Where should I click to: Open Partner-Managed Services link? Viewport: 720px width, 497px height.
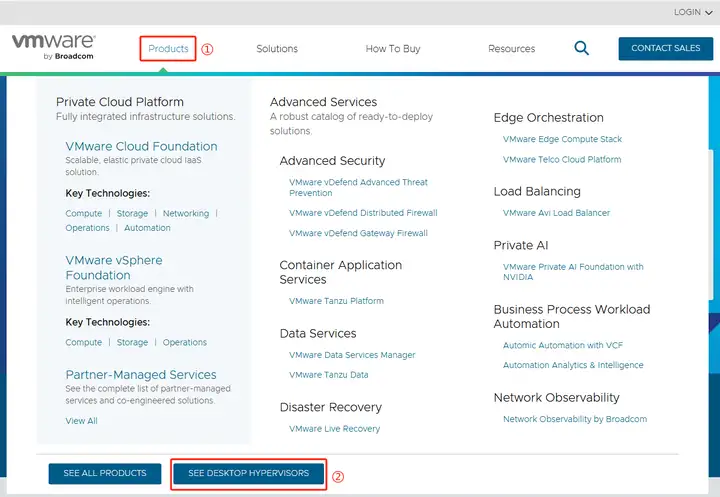[141, 374]
